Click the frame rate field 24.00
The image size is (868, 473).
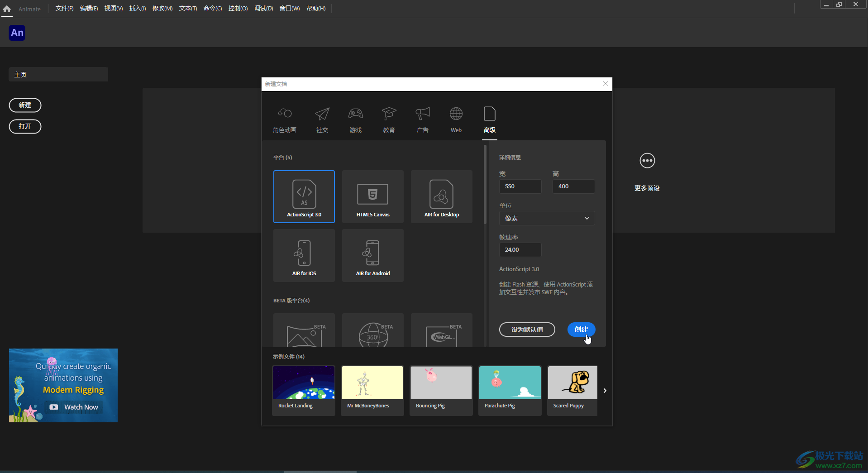click(520, 250)
